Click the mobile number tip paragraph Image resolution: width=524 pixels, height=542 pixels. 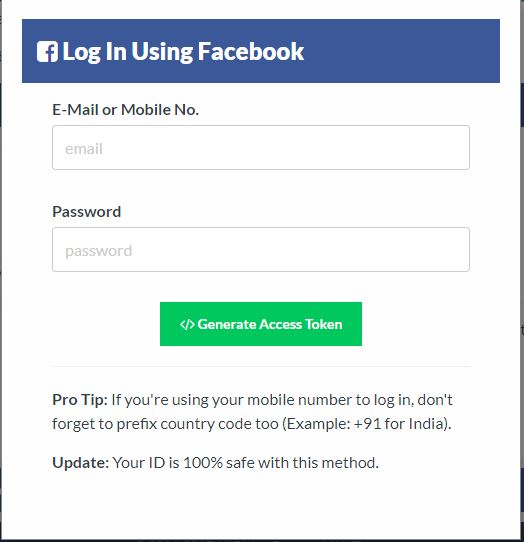[x=252, y=412]
